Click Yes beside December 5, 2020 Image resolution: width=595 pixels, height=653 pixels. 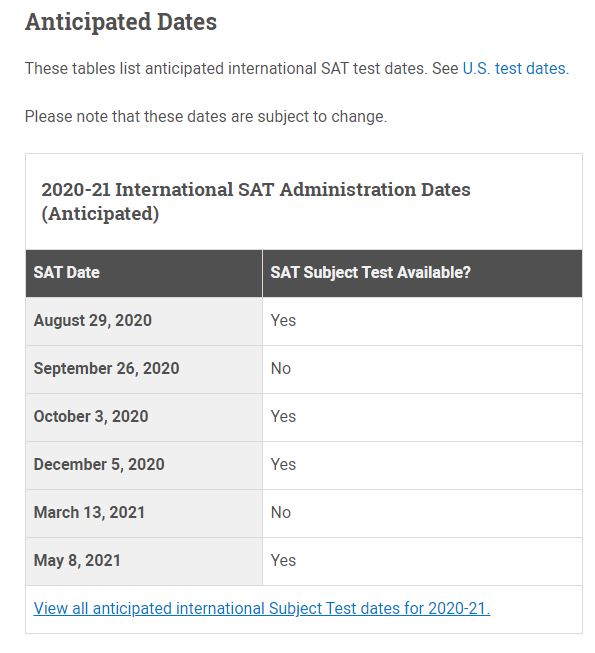coord(283,464)
